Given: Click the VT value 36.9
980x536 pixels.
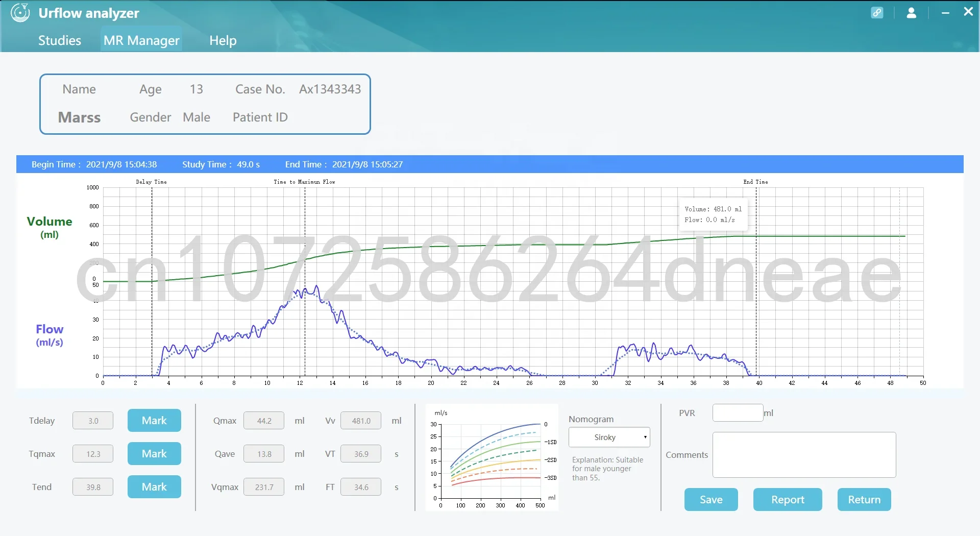Looking at the screenshot, I should (x=361, y=454).
